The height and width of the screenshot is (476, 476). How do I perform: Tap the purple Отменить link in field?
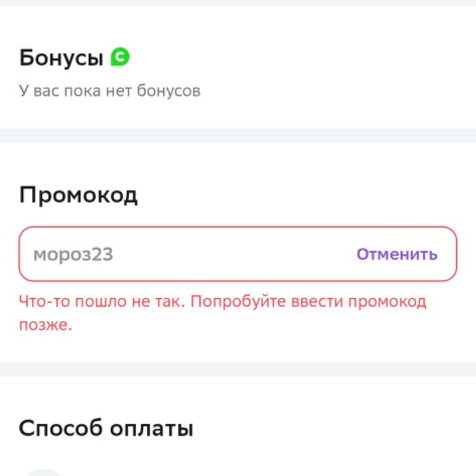(x=396, y=254)
